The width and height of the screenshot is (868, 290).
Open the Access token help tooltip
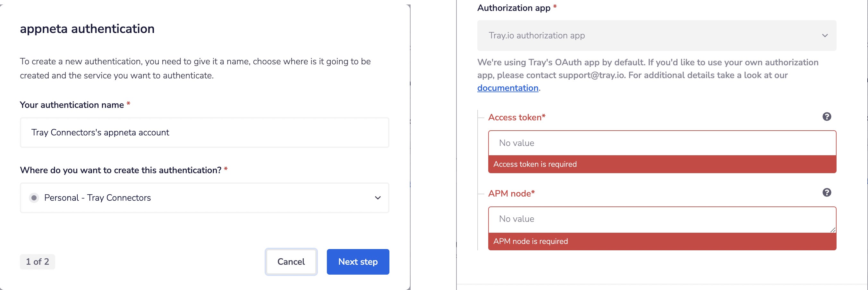point(827,116)
